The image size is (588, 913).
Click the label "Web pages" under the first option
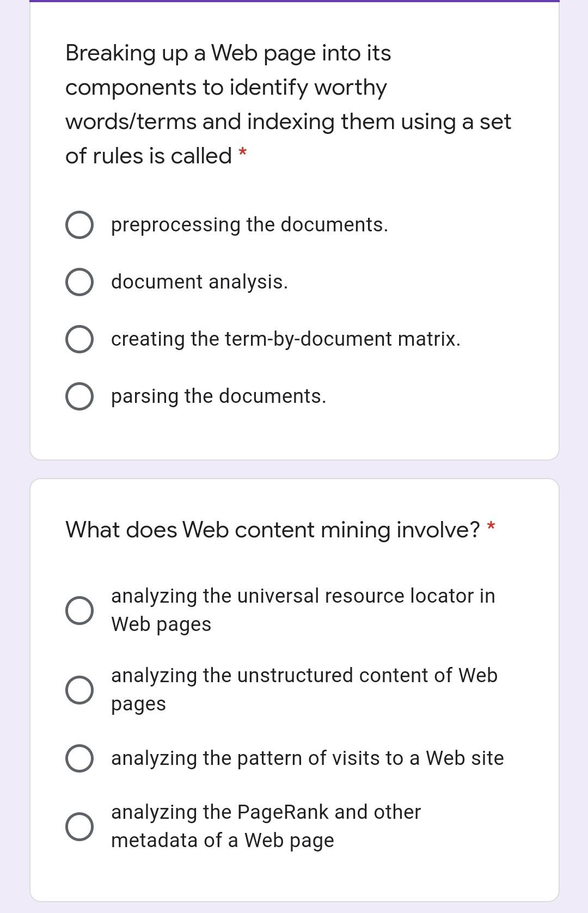[x=160, y=624]
